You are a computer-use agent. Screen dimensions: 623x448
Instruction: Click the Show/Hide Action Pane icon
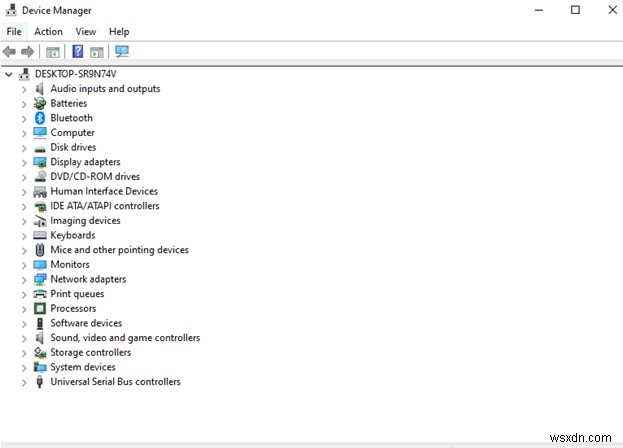click(97, 52)
